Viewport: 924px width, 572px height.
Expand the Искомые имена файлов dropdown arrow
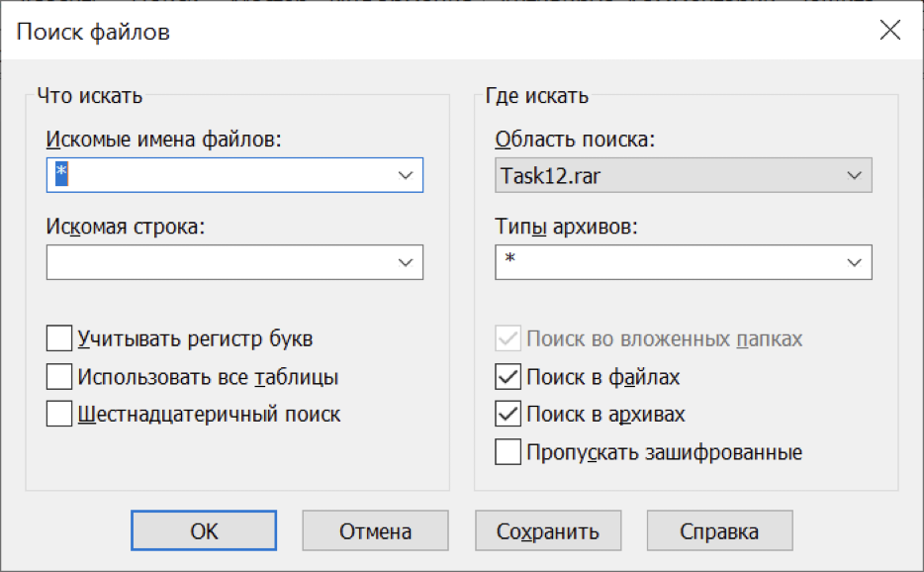(x=405, y=175)
